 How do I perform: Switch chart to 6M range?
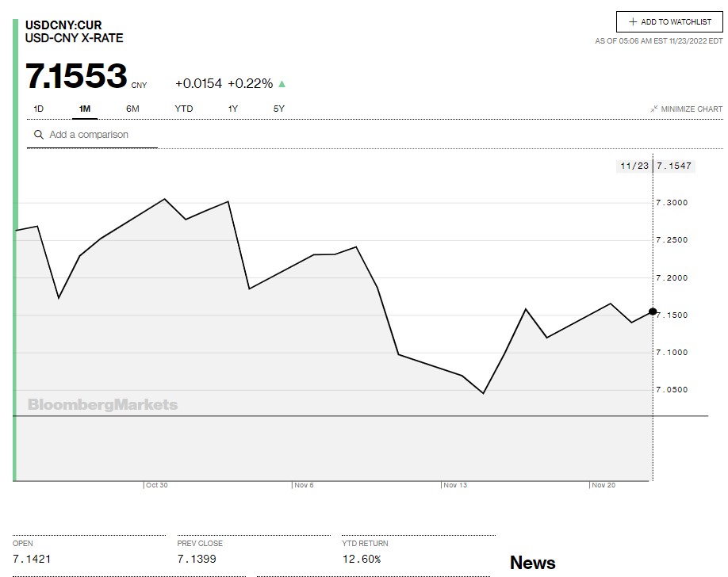pos(132,109)
